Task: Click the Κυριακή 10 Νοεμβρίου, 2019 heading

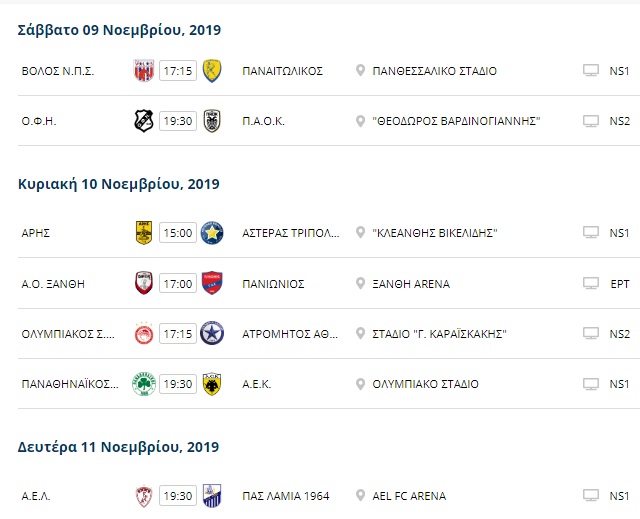Action: click(x=119, y=184)
